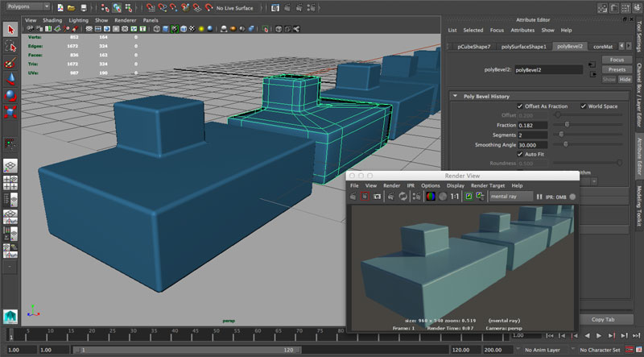Viewport: 644px width, 357px height.
Task: Select the Paint selection tool
Action: point(10,63)
